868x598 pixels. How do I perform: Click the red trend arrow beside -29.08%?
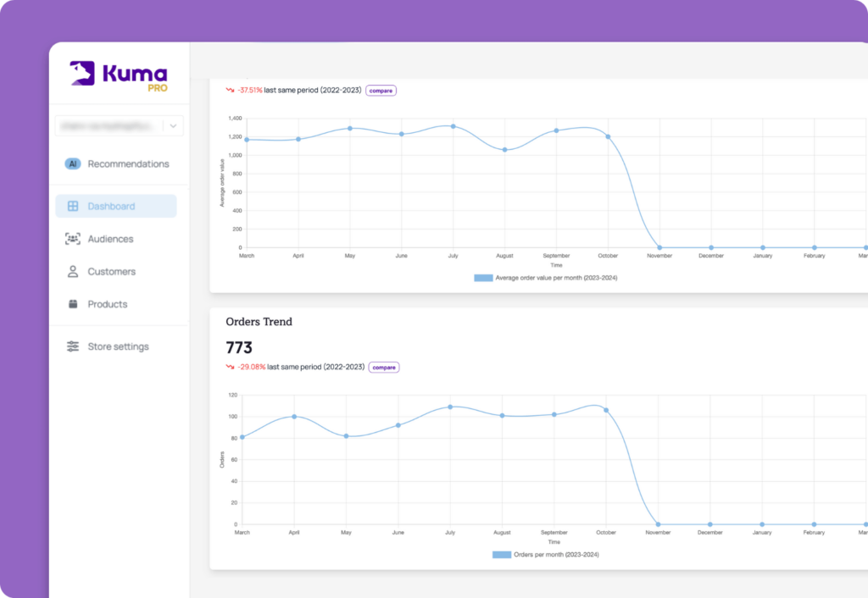click(x=230, y=368)
